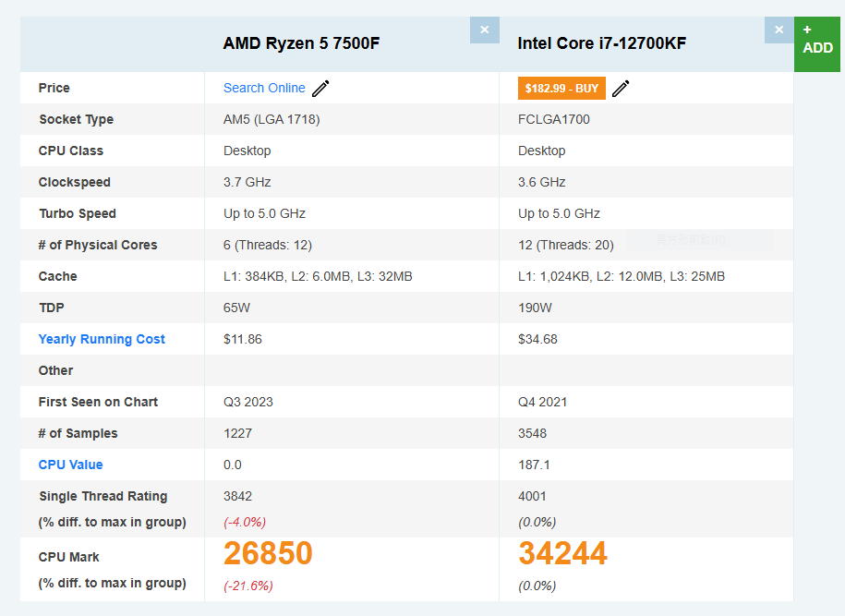Screen dimensions: 845x616
Task: Click the 3548 samples value
Action: click(533, 433)
